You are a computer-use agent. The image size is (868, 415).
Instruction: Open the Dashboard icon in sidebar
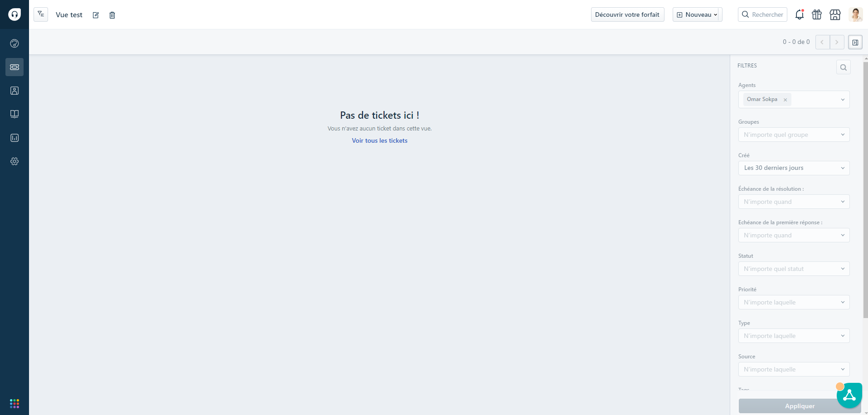pyautogui.click(x=15, y=43)
